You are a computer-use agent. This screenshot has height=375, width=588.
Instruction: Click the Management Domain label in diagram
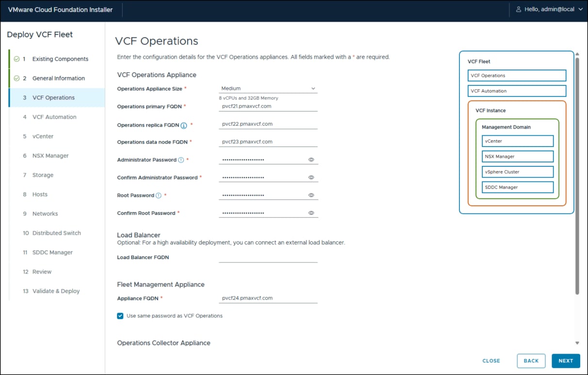pyautogui.click(x=506, y=127)
